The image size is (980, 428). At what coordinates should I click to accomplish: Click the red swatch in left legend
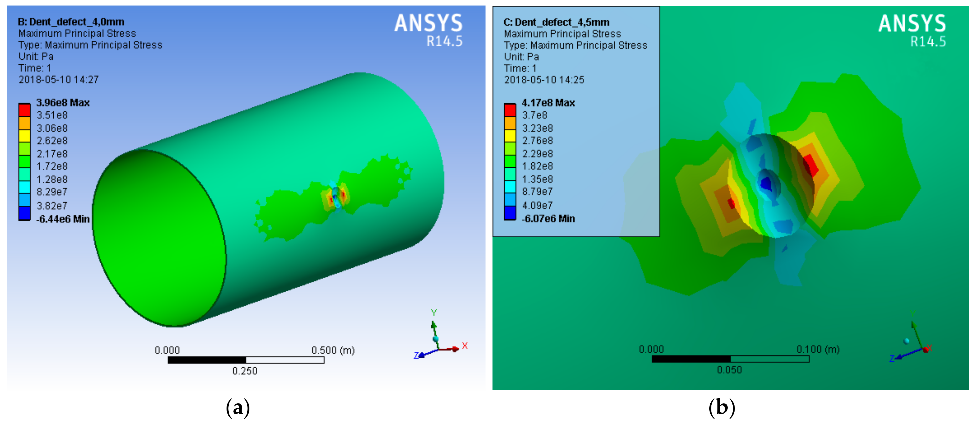(x=24, y=110)
